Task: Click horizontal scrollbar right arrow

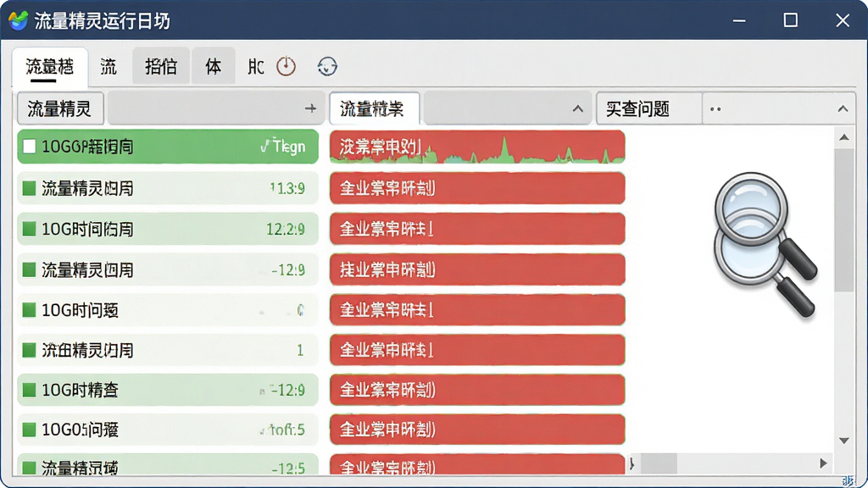Action: point(823,463)
